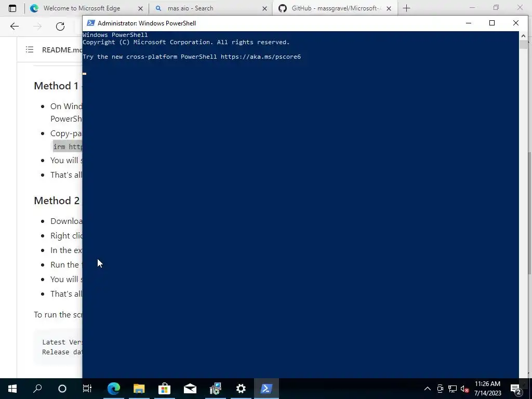
Task: Go back in Edge browser
Action: [14, 26]
